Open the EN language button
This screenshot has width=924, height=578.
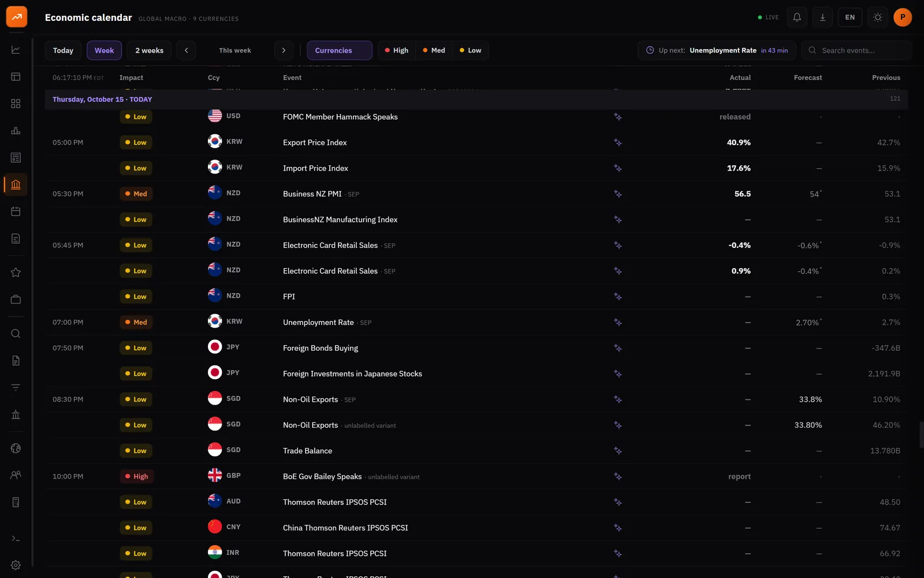coord(850,17)
